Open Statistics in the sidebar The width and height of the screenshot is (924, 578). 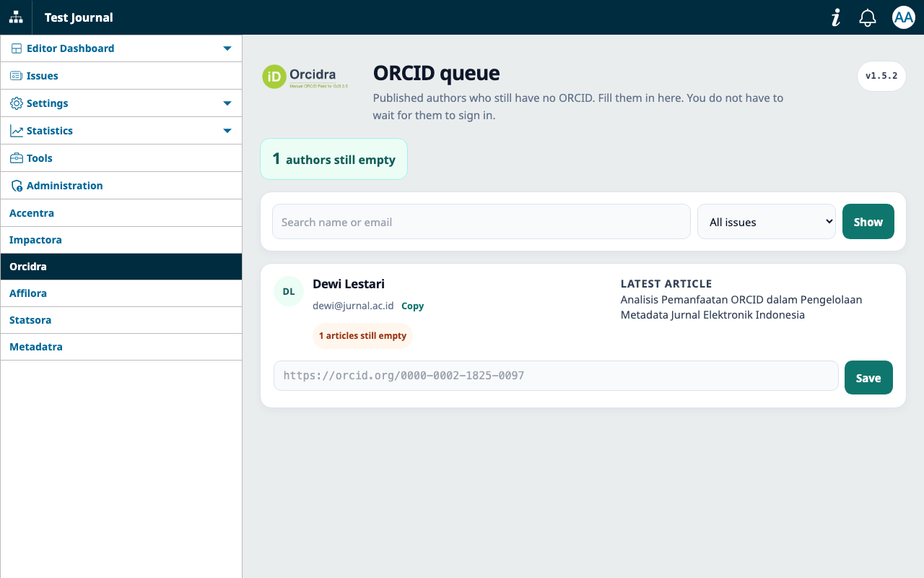121,131
